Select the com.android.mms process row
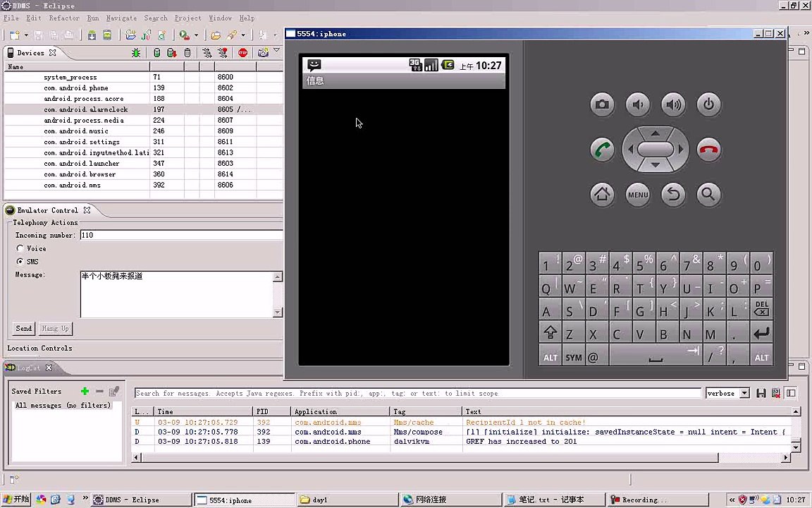Image resolution: width=812 pixels, height=508 pixels. [x=144, y=185]
